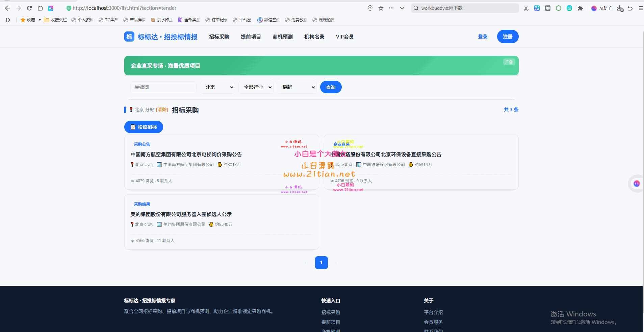Open the browser home page icon
Screen dimensions: 644x332
coord(40,8)
